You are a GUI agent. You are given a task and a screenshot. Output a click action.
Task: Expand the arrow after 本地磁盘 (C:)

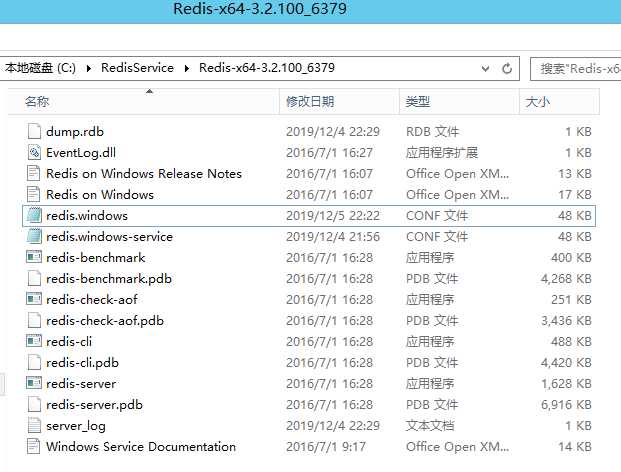tap(89, 69)
